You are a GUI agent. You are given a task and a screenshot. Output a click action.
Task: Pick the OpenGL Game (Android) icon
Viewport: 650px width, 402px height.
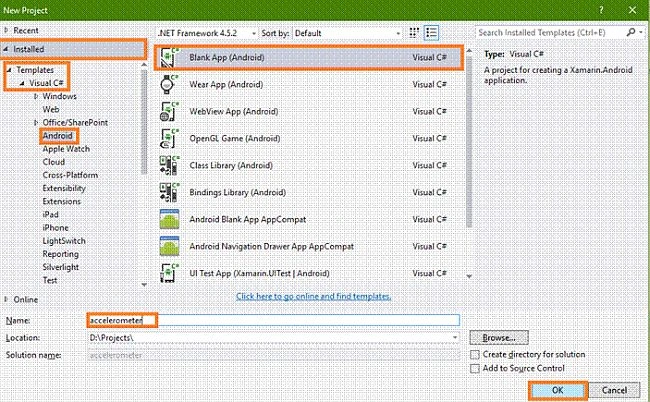click(169, 138)
